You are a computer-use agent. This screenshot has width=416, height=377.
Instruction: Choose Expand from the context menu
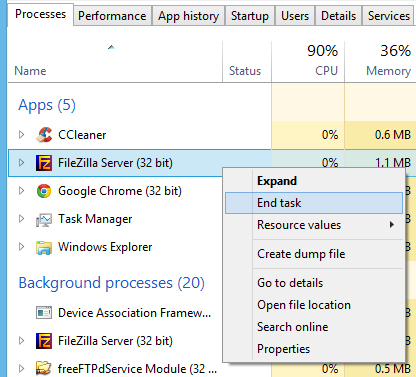314,181
